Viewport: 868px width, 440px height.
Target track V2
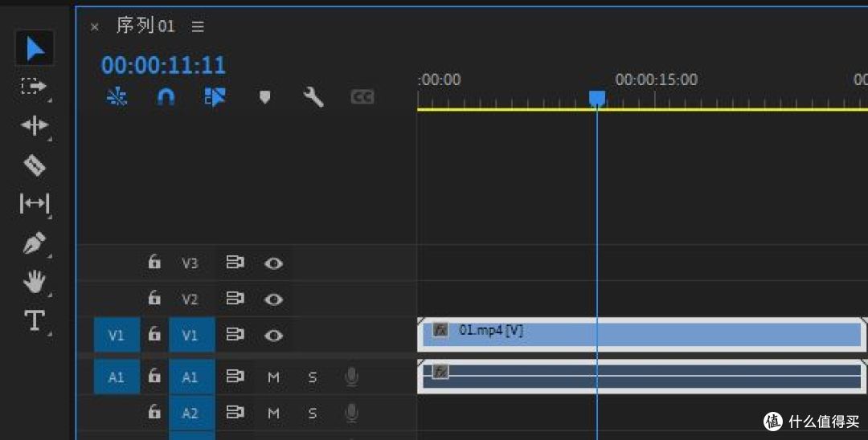coord(190,299)
